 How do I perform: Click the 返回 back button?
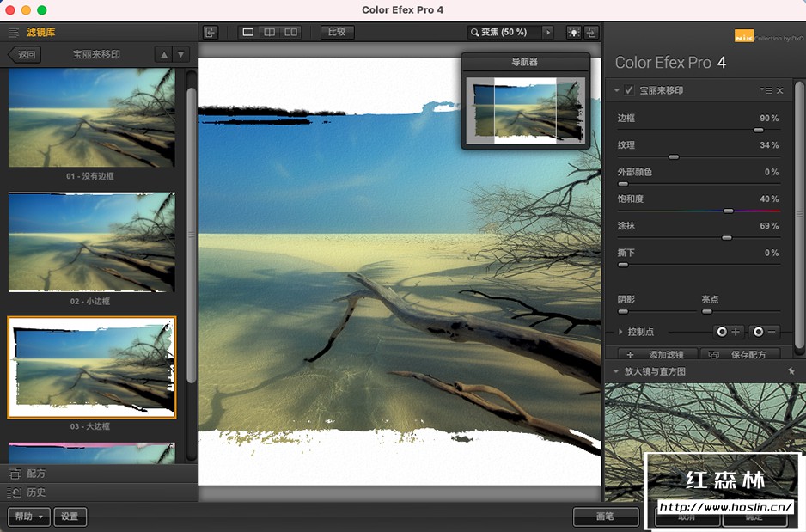tap(25, 54)
